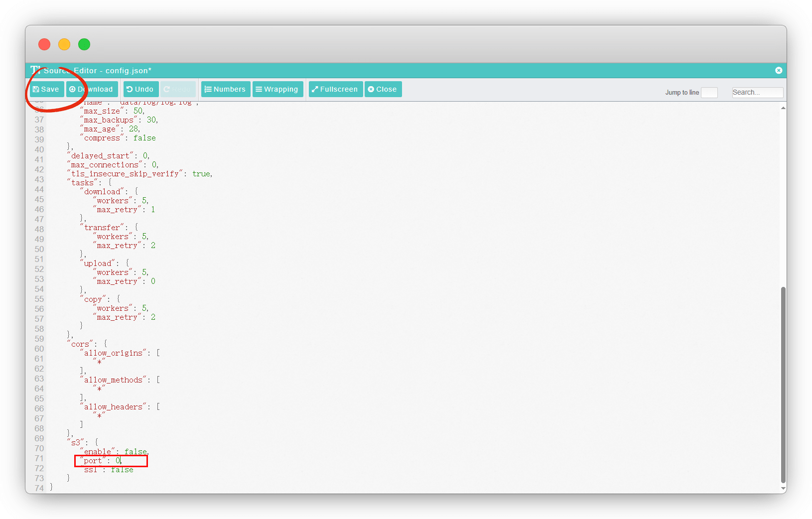This screenshot has width=812, height=519.
Task: Save the config.json file
Action: click(46, 89)
